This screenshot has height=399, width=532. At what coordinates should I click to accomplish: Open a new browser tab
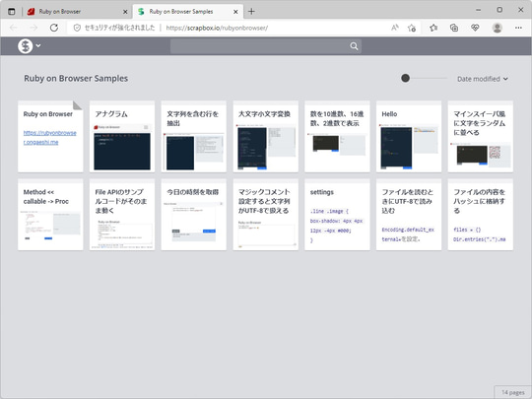click(251, 12)
